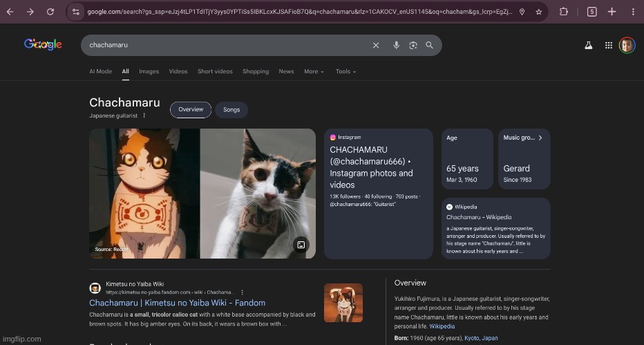The height and width of the screenshot is (345, 644).
Task: Open Google Lens image search icon
Action: coord(413,45)
